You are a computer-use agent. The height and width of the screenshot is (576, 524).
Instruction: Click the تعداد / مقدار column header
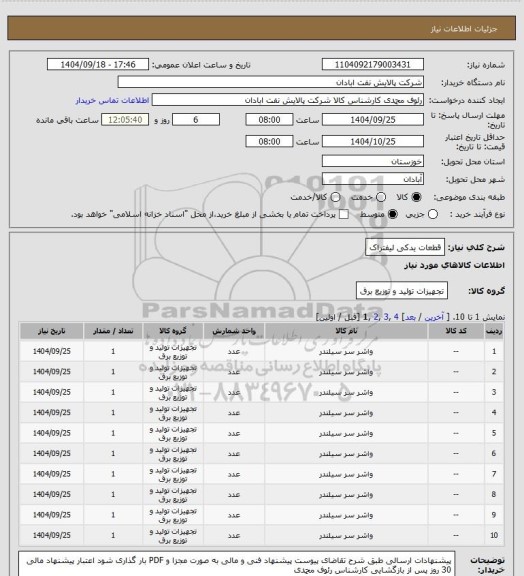pos(113,331)
